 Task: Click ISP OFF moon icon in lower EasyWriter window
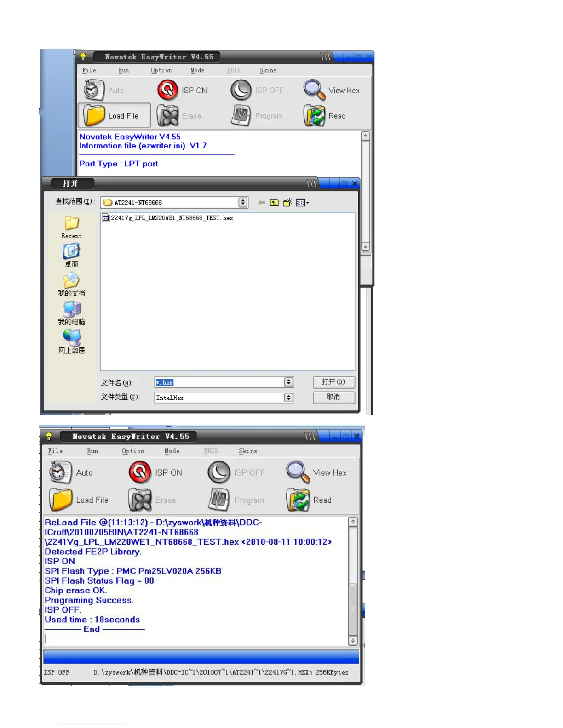[219, 472]
